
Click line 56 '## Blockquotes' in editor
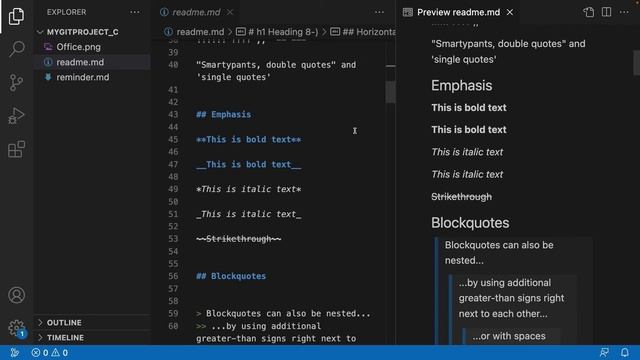pos(231,276)
